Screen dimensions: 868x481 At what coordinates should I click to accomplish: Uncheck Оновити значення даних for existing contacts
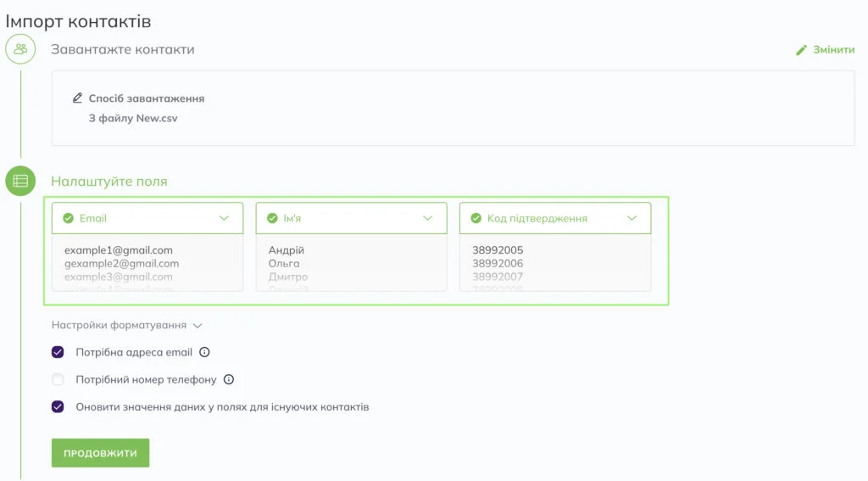tap(58, 406)
